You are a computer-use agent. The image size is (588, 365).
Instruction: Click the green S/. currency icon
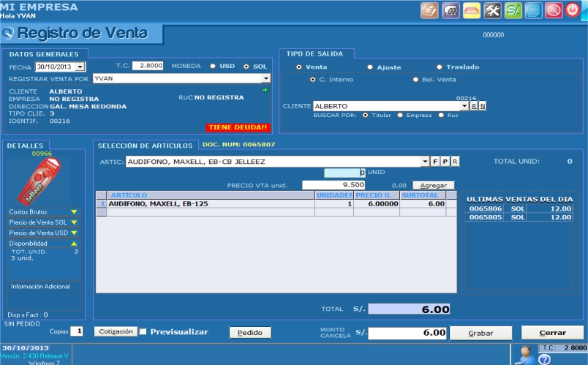[513, 11]
